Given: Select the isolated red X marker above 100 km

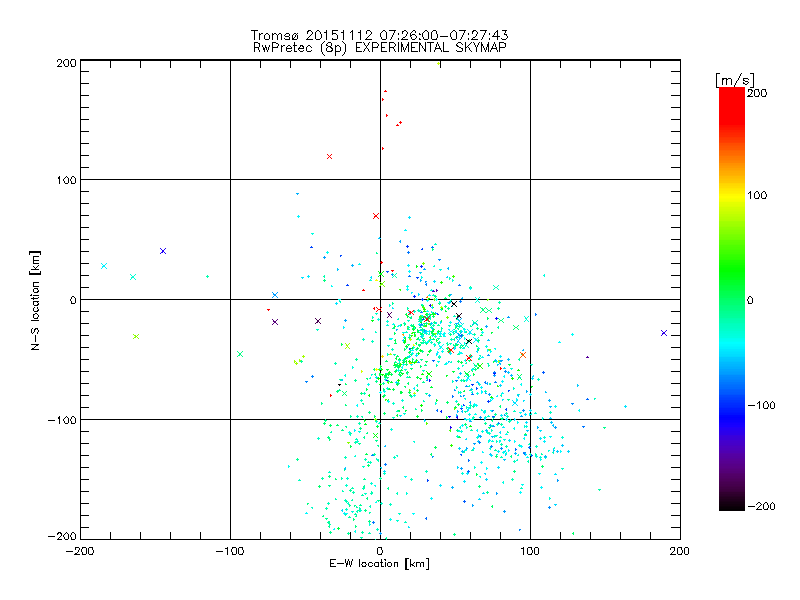Looking at the screenshot, I should click(x=330, y=157).
